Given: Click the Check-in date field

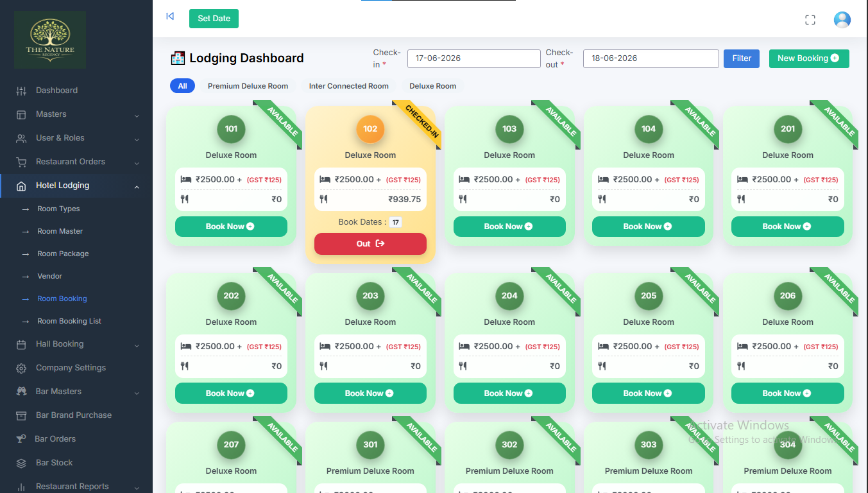Looking at the screenshot, I should click(x=474, y=58).
